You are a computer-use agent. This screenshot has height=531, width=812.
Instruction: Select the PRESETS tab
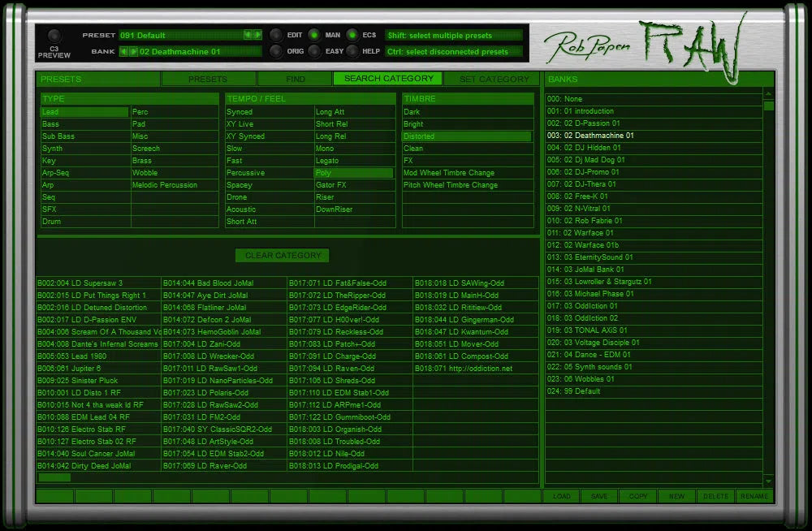(x=209, y=79)
